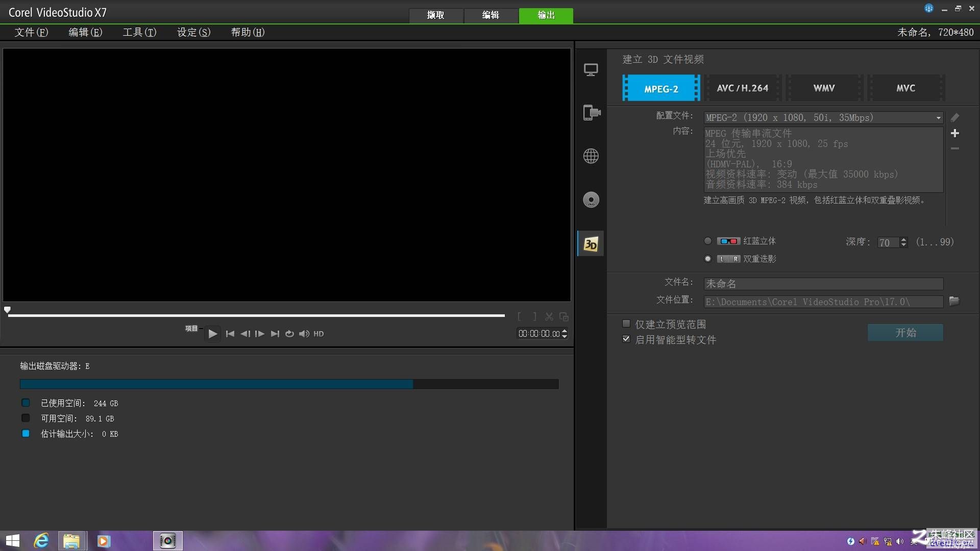Click the plus add profile icon
Screen dimensions: 980x551
954,133
